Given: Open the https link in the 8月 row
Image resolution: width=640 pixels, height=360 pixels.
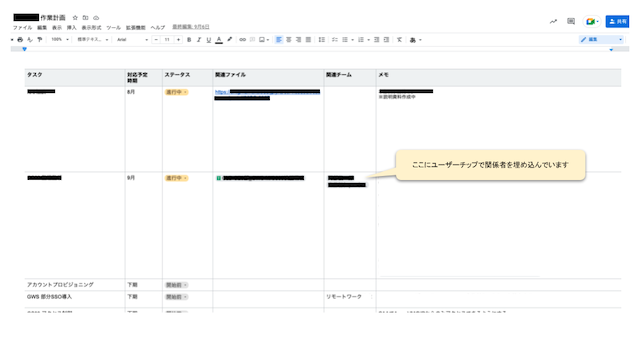Looking at the screenshot, I should pos(267,92).
